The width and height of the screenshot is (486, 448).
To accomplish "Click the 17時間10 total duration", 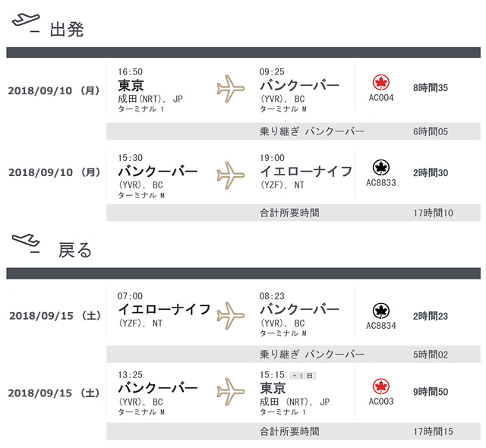I will pyautogui.click(x=433, y=213).
